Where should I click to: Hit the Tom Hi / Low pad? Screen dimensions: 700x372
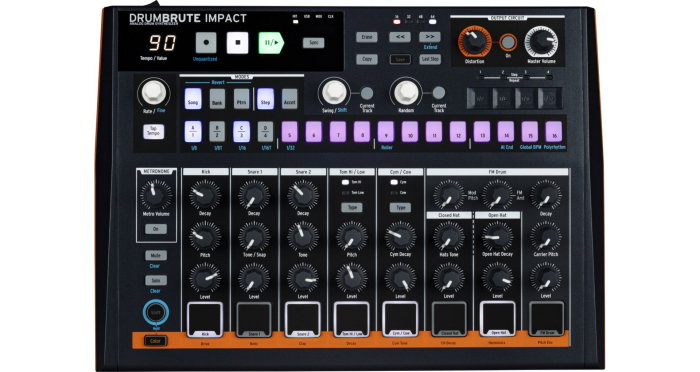351,319
